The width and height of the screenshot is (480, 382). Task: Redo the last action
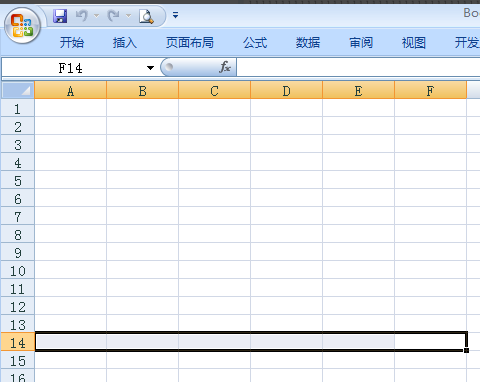(x=113, y=16)
